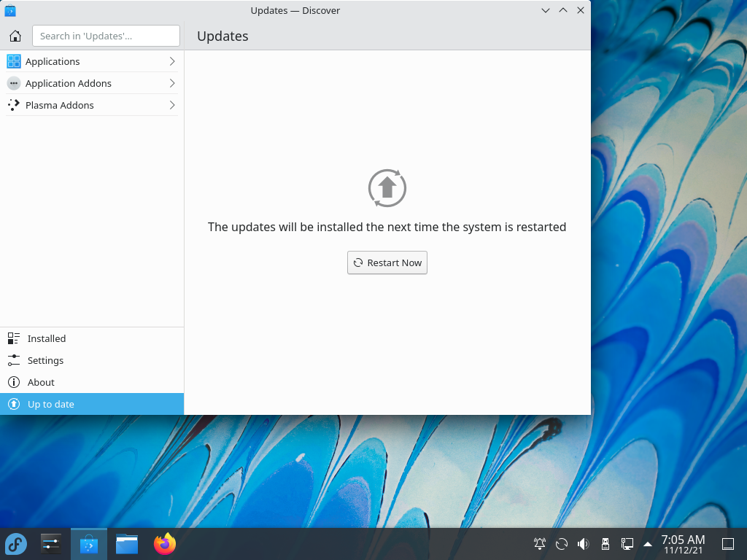Expand Applications chevron arrow
This screenshot has height=560, width=747.
click(x=172, y=61)
